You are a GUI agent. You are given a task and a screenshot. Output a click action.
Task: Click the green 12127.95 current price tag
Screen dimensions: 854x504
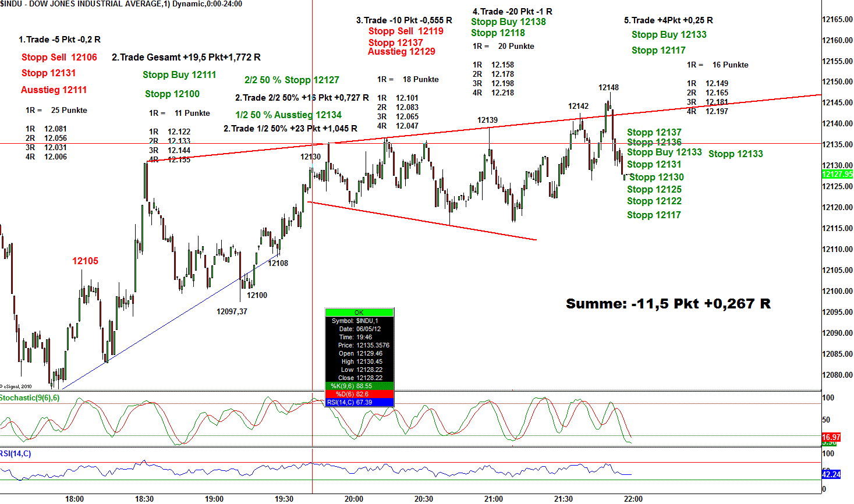click(837, 174)
